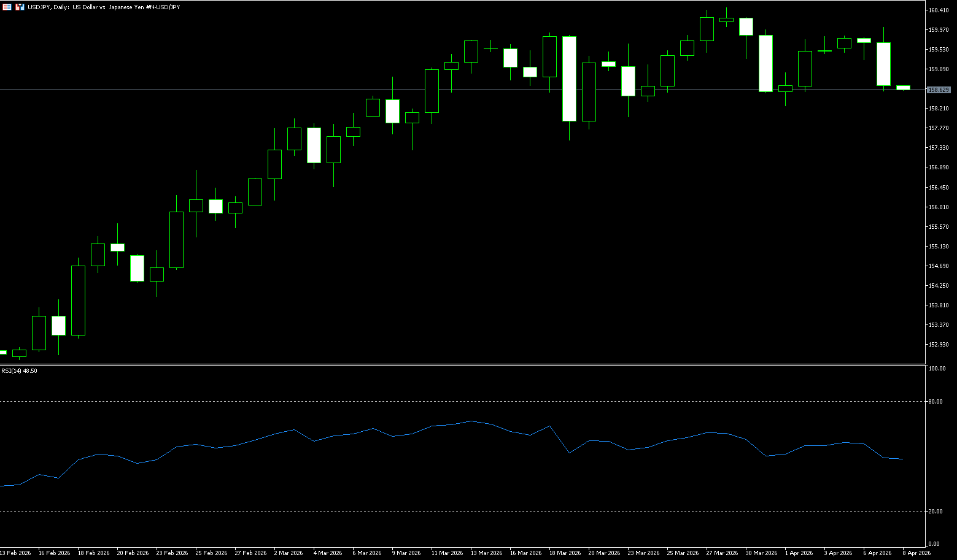Click the 0.00 label on RSI scale
The image size is (957, 560).
[x=934, y=544]
